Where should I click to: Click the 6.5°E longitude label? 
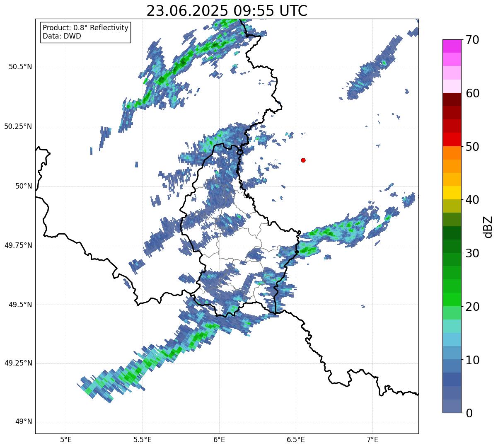pyautogui.click(x=296, y=439)
